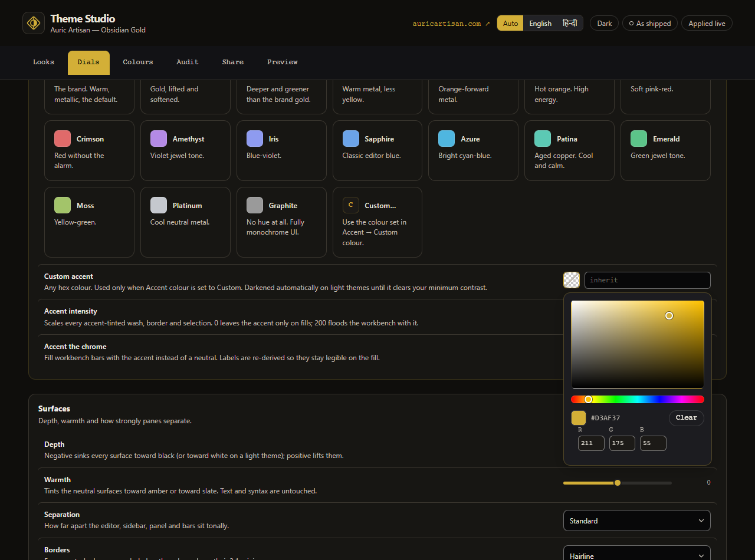This screenshot has width=755, height=560.
Task: Focus the R value field
Action: pos(591,443)
